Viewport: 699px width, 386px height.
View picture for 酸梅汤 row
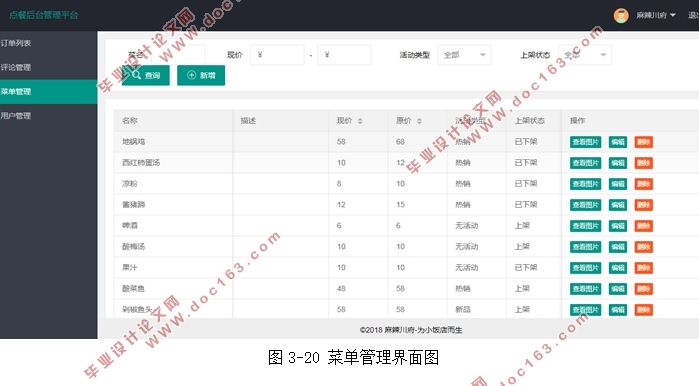(x=585, y=247)
